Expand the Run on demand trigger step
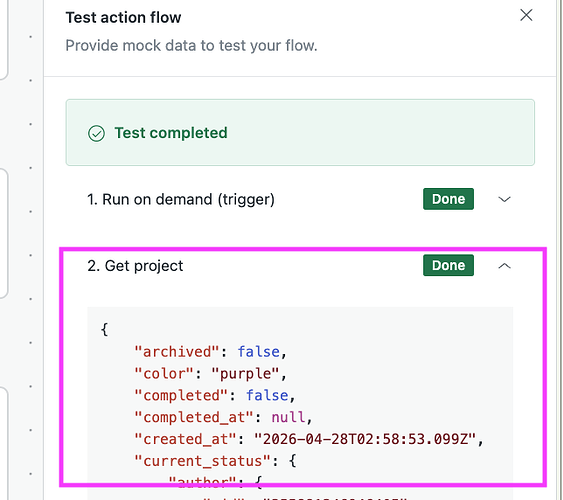Screen dimensions: 563x500 504,199
